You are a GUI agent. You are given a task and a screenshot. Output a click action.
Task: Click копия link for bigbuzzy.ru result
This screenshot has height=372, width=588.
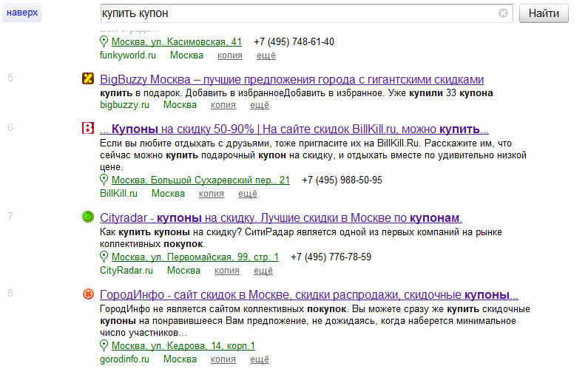pyautogui.click(x=223, y=105)
